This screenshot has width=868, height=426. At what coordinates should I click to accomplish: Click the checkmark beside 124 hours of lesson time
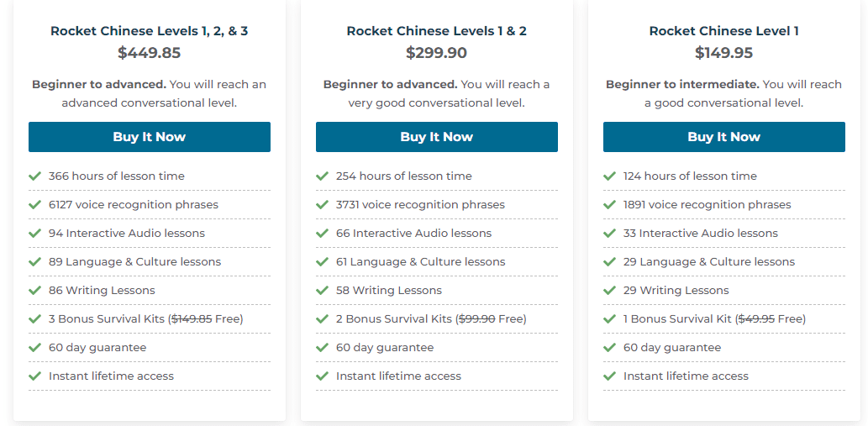(x=610, y=176)
